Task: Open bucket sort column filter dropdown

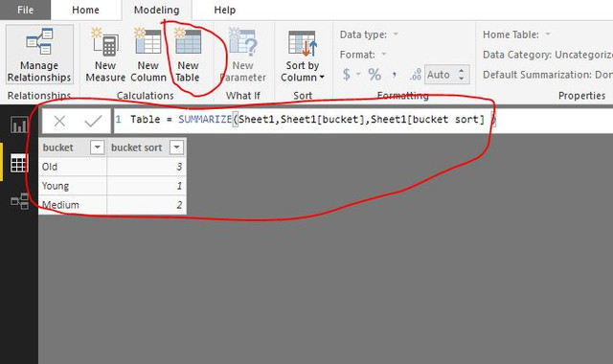Action: pos(176,148)
